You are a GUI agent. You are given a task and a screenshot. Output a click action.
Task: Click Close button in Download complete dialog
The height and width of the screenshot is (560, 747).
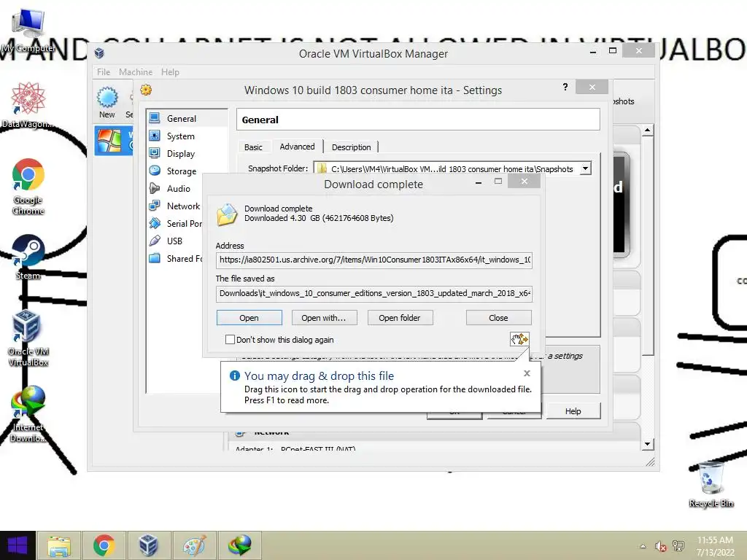(x=498, y=318)
